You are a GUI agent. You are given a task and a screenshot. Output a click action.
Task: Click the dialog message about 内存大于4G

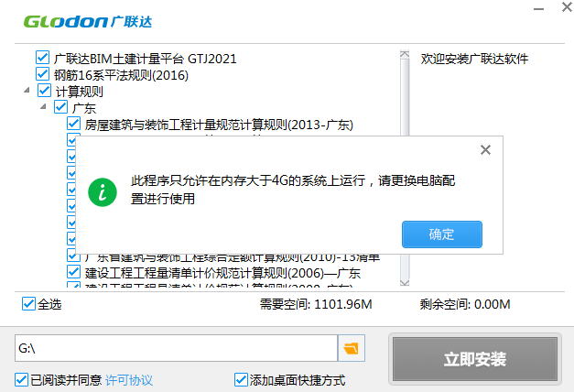293,190
